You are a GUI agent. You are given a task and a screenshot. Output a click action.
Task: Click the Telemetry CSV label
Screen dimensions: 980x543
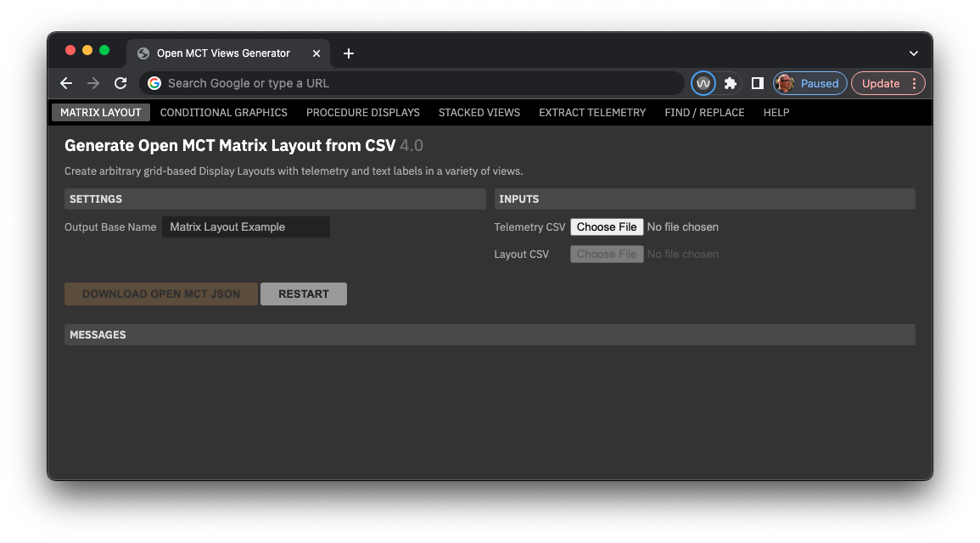pyautogui.click(x=529, y=227)
